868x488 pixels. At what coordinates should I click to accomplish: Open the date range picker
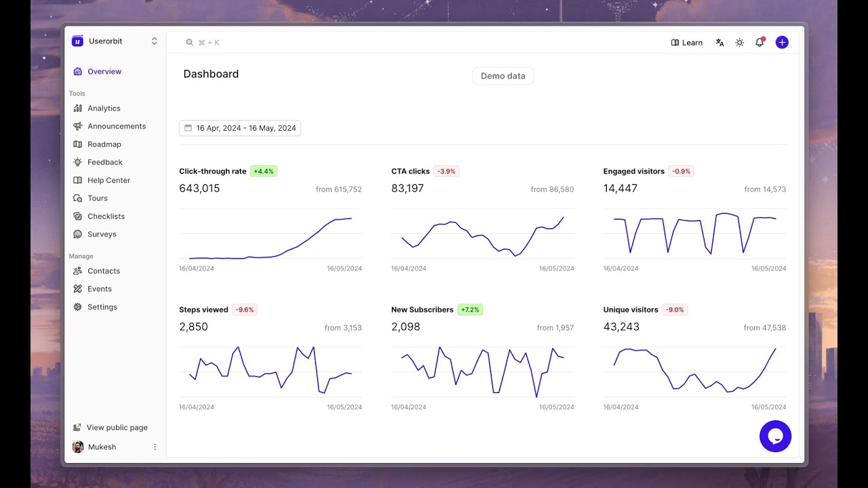(240, 128)
